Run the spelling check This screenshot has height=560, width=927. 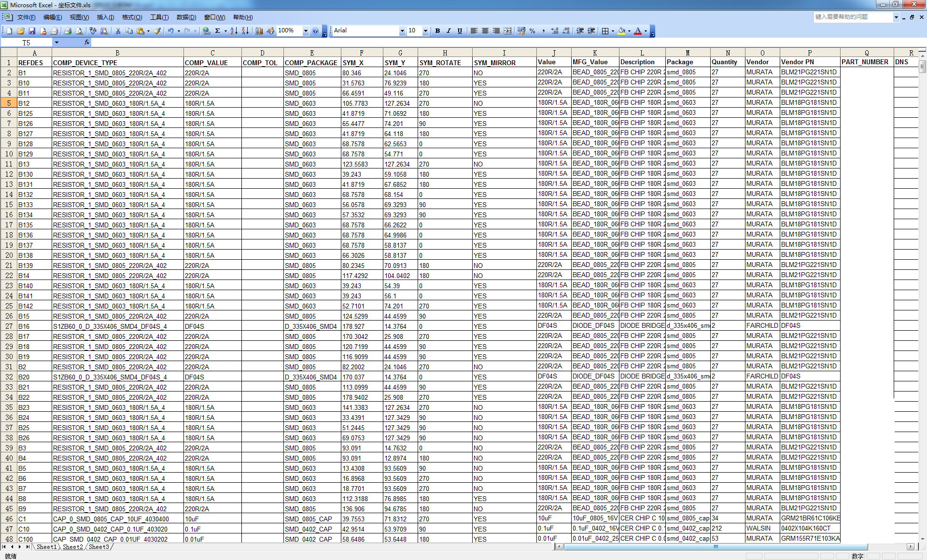point(93,31)
